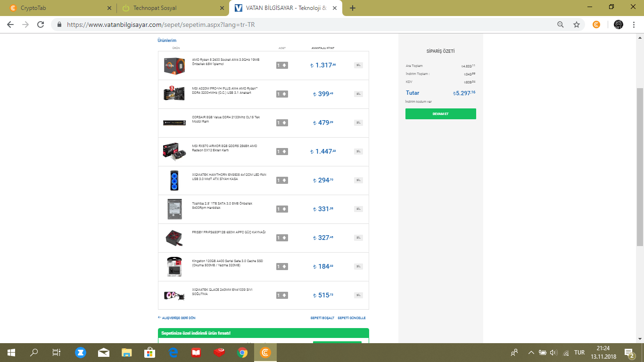Remove Xigmatek Hawthorn case with SİL
The image size is (644, 362).
[x=359, y=180]
